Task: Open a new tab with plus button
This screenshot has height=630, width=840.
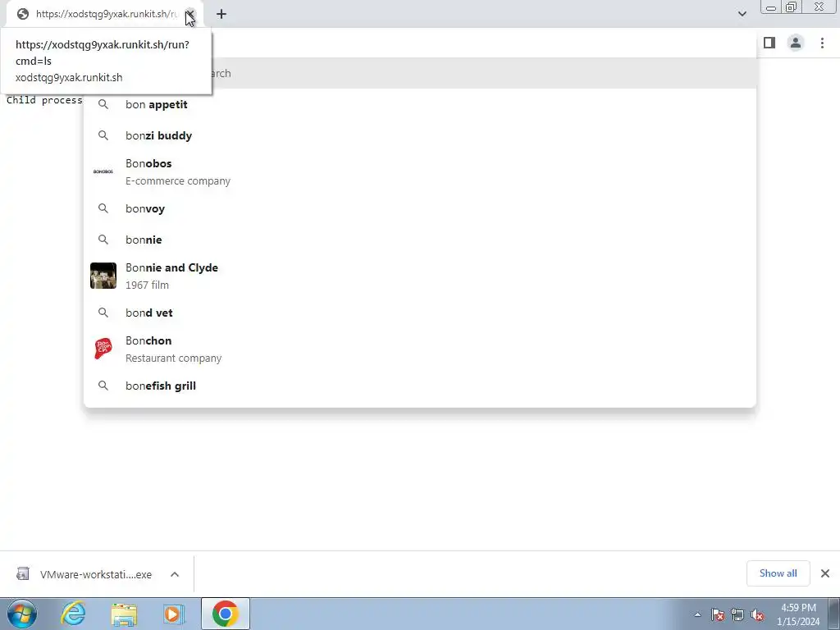Action: click(221, 14)
